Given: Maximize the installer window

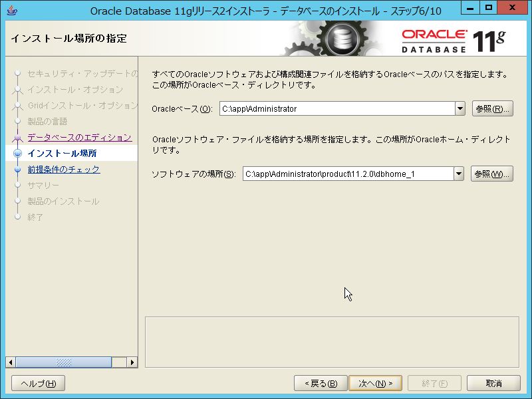Looking at the screenshot, I should click(489, 8).
